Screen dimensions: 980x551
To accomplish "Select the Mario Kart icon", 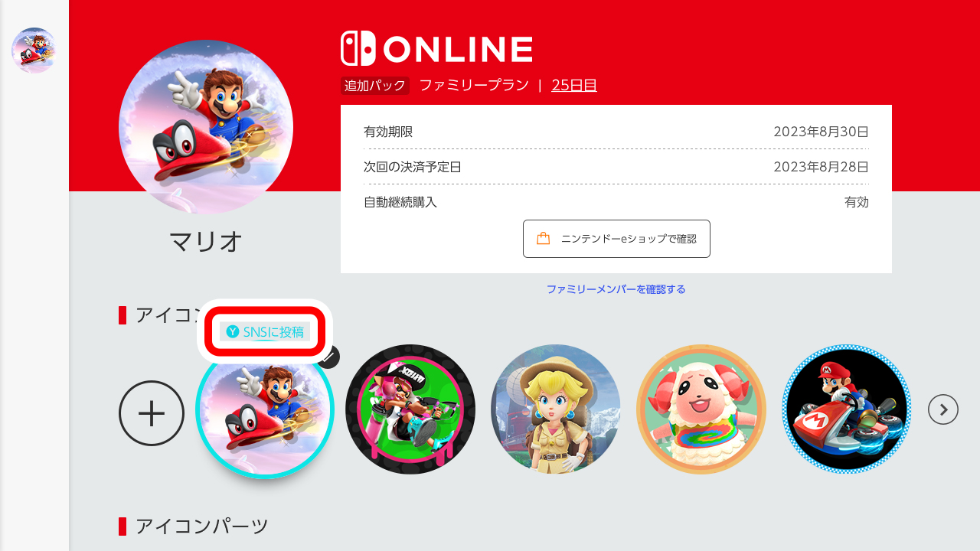I will coord(847,409).
